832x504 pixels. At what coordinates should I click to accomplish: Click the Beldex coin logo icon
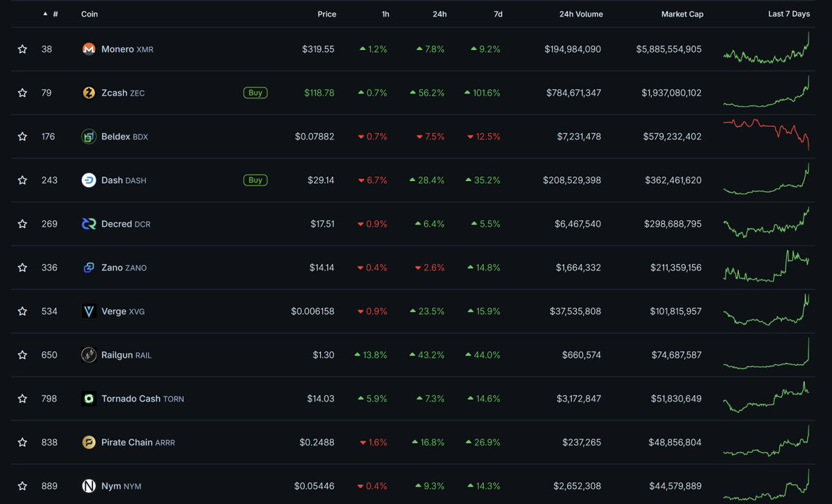tap(89, 137)
